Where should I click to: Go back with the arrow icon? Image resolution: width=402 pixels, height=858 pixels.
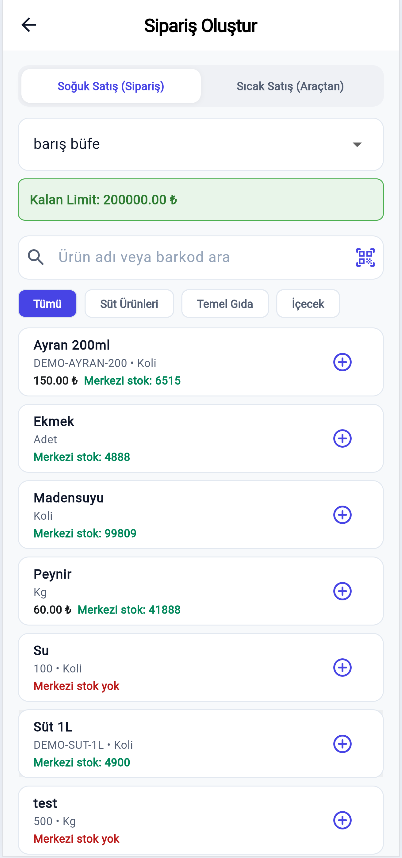(x=28, y=25)
